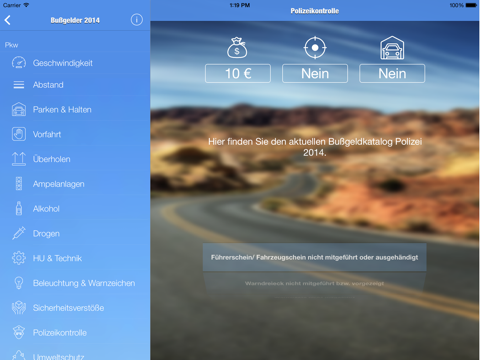Tap the Parken & Halten garage icon

pos(19,109)
